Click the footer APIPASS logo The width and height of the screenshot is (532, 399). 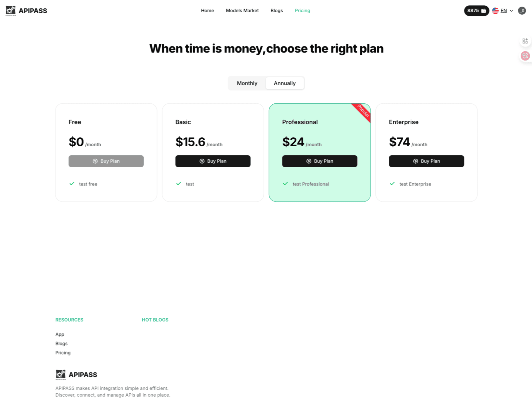click(x=76, y=374)
